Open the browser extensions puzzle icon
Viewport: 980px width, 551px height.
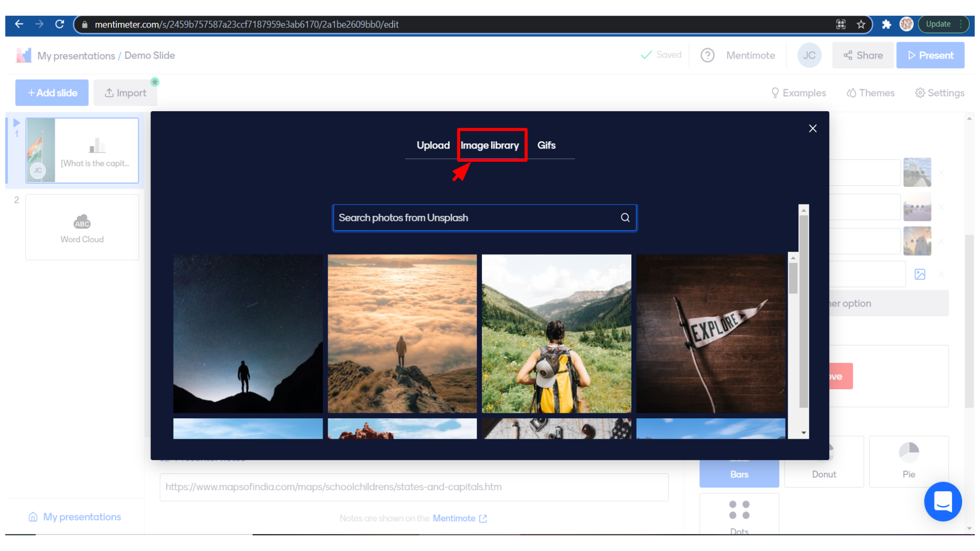coord(886,24)
